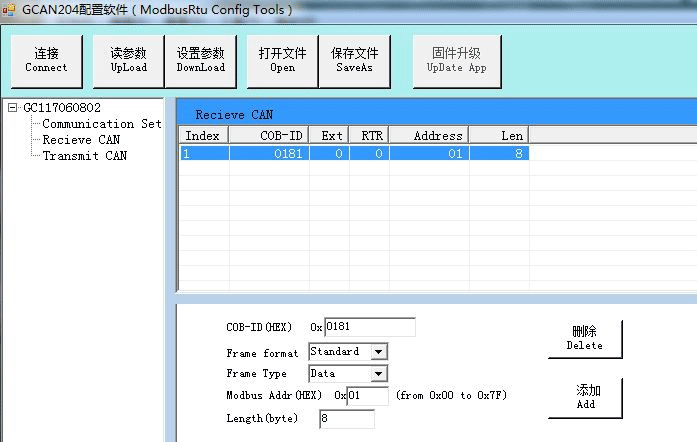The height and width of the screenshot is (442, 697).
Task: Open Transmit CAN in the tree
Action: pos(84,156)
